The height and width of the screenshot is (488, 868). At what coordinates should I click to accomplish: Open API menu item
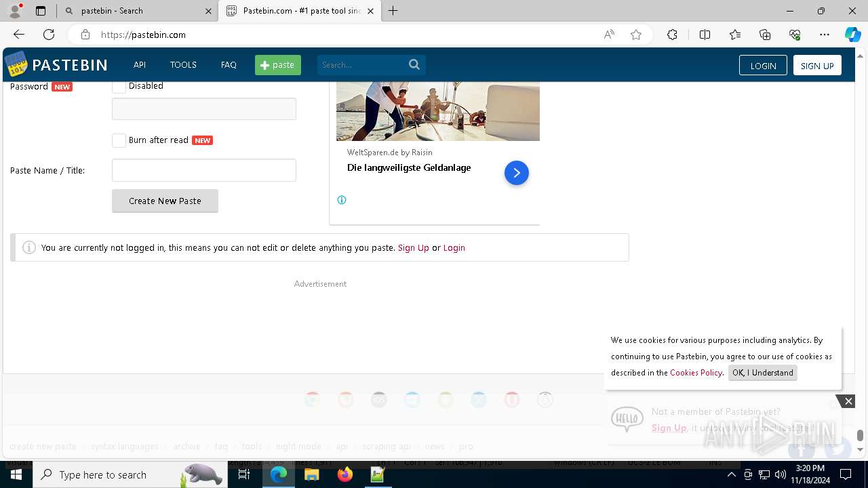pos(140,65)
